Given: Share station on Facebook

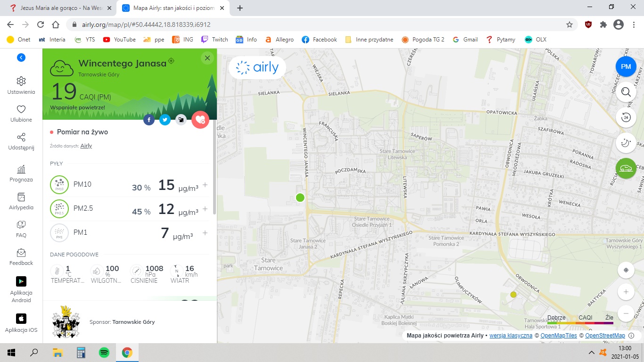Looking at the screenshot, I should (149, 120).
